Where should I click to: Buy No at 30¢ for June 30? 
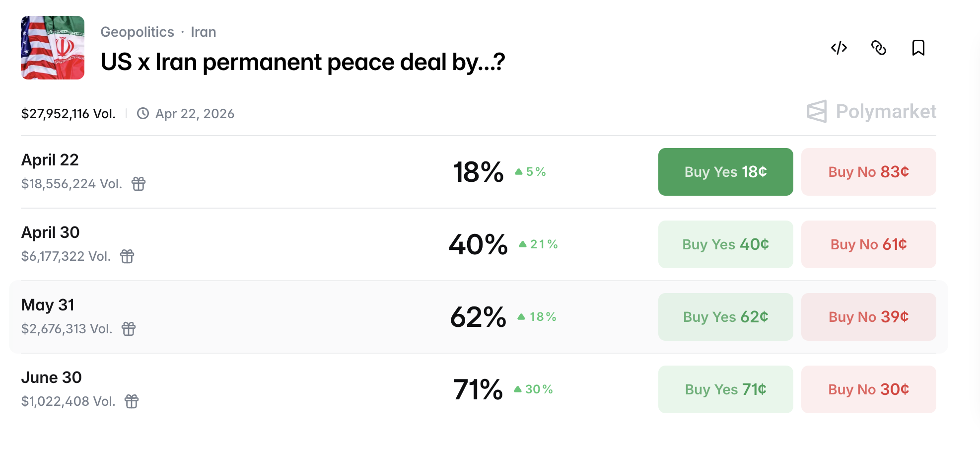(868, 389)
